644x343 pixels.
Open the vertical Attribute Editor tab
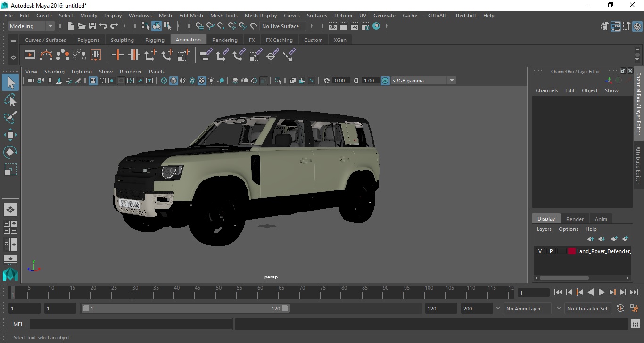638,165
